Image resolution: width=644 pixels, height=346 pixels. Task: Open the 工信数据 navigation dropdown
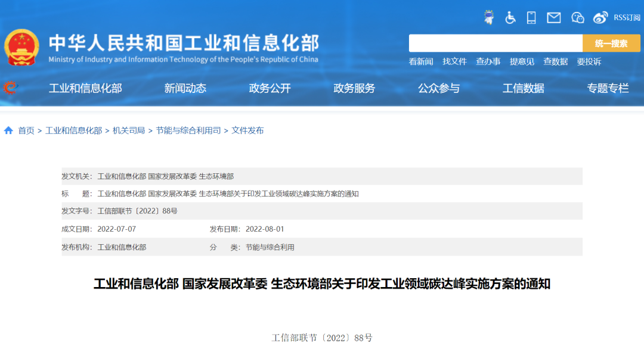coord(523,88)
